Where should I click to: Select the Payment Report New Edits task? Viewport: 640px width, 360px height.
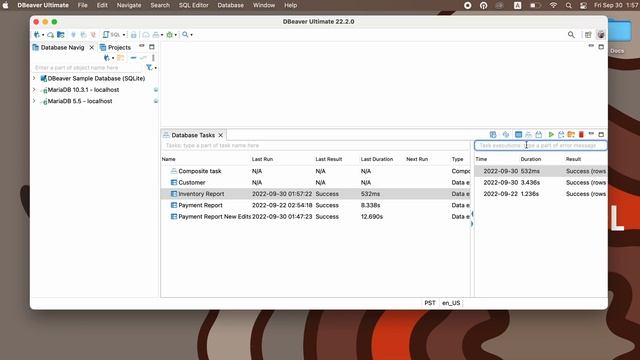[x=316, y=217]
